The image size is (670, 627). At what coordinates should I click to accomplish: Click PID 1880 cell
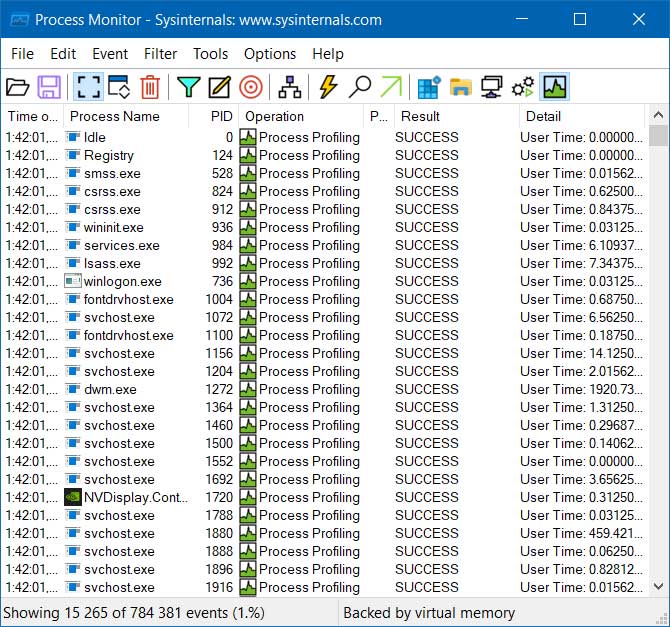point(219,533)
